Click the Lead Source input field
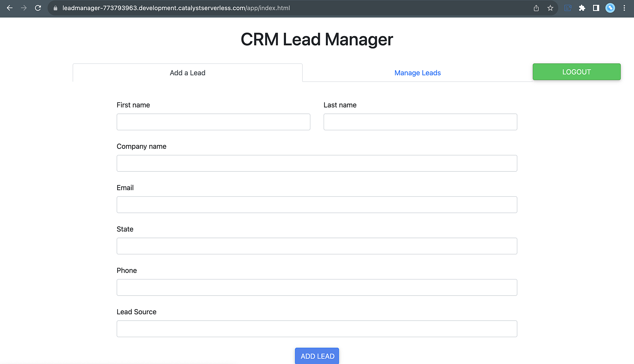 [317, 328]
